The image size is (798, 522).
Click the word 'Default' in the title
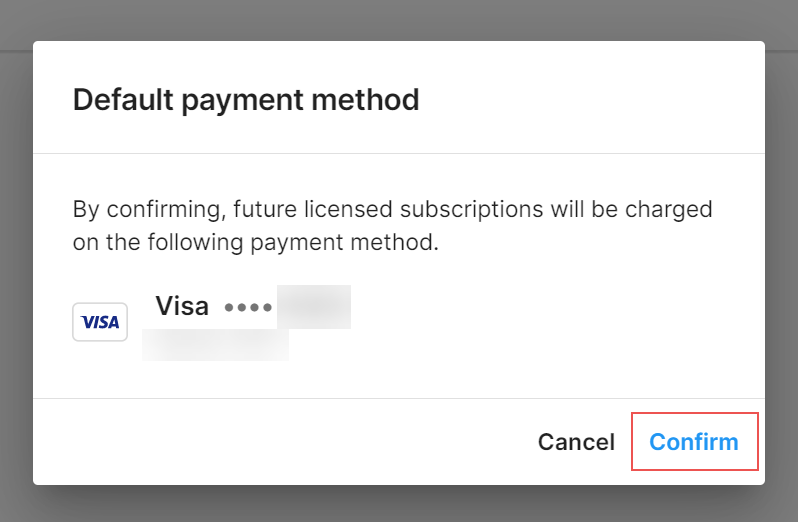[123, 99]
